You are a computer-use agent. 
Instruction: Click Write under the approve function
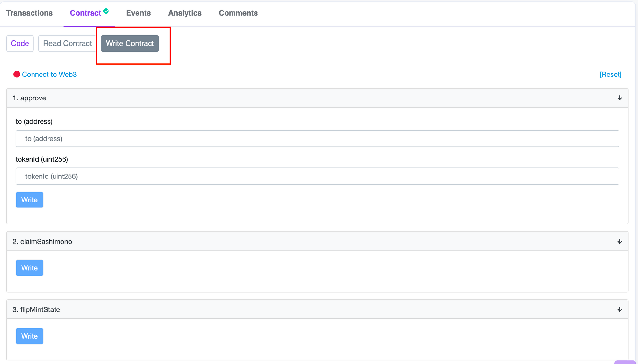tap(29, 200)
